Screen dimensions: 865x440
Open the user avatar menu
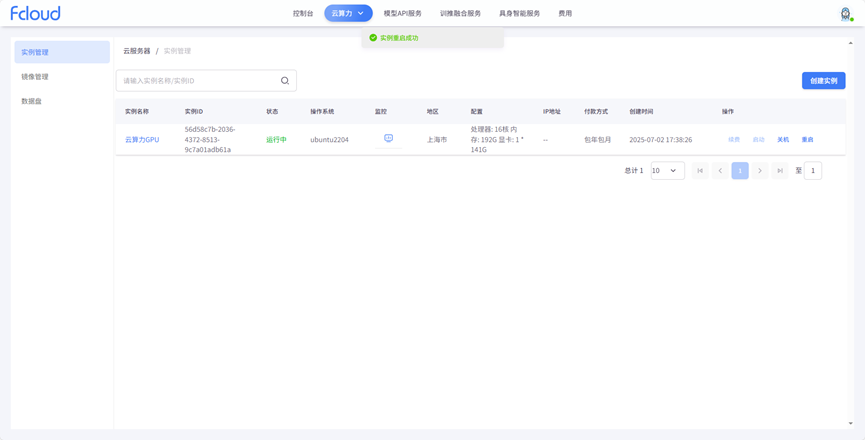845,14
